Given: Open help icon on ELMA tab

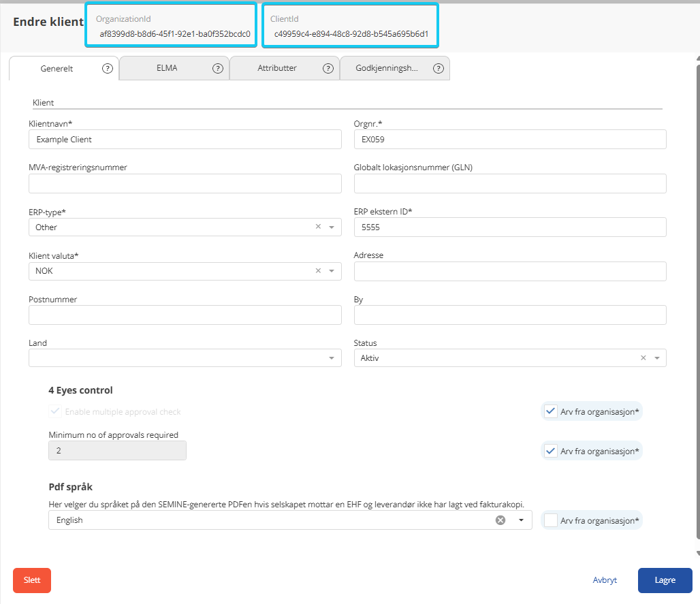Looking at the screenshot, I should point(218,68).
